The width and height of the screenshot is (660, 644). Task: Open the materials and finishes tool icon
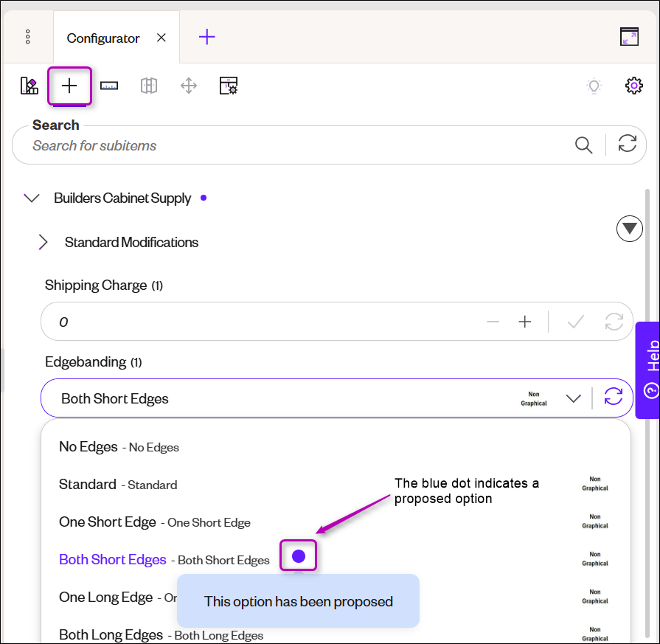[x=29, y=86]
